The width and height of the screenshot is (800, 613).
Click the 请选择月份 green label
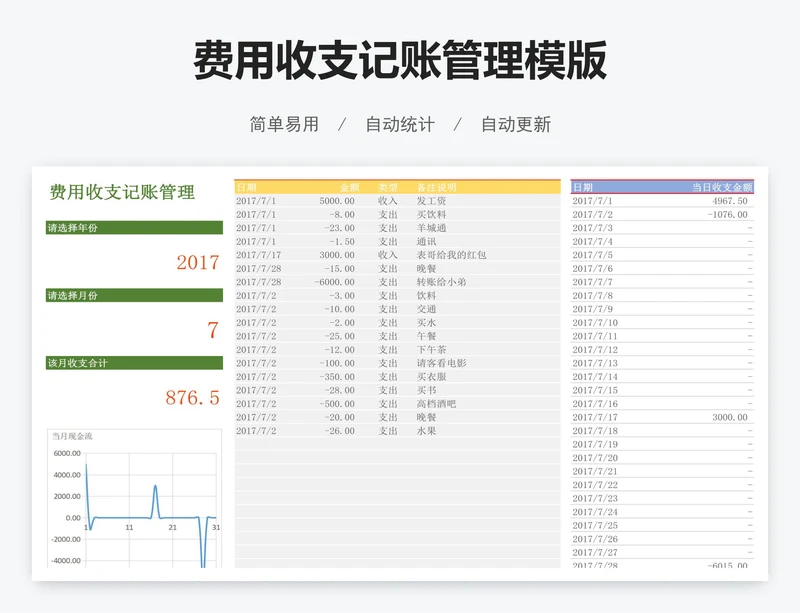coord(134,295)
